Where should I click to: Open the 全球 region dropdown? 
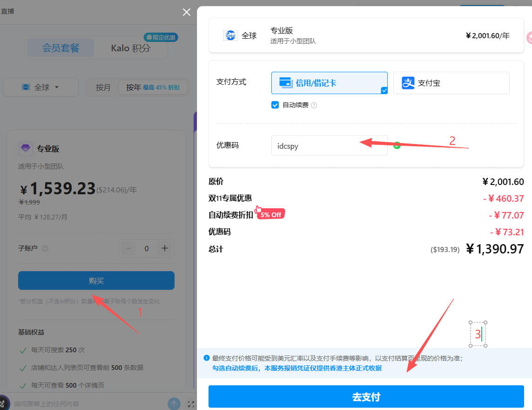pyautogui.click(x=40, y=87)
